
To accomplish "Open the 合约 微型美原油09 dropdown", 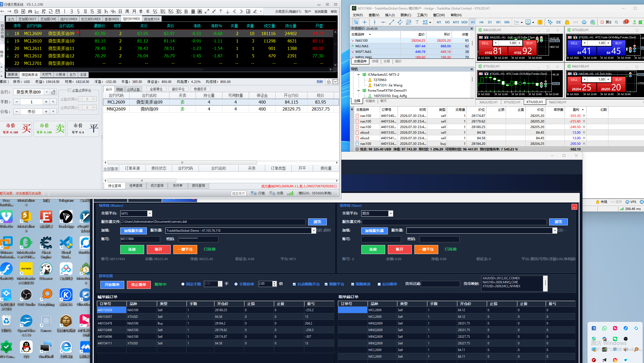I will point(47,92).
